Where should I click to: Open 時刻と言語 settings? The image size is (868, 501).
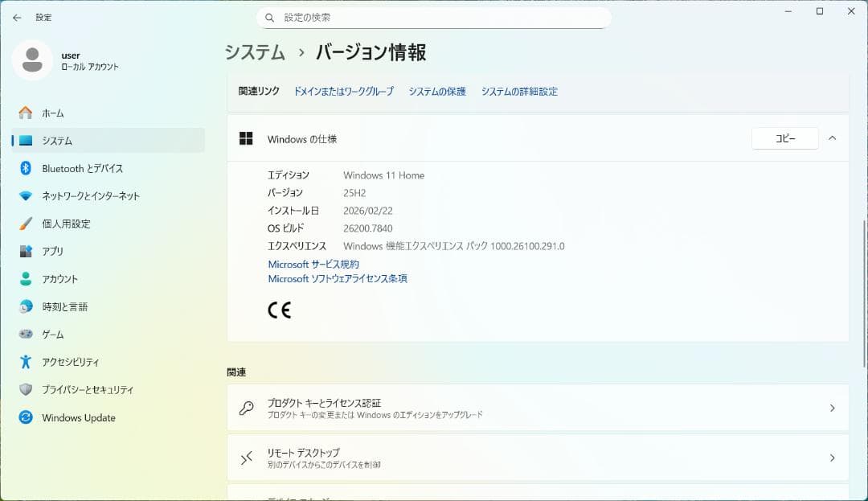108,306
